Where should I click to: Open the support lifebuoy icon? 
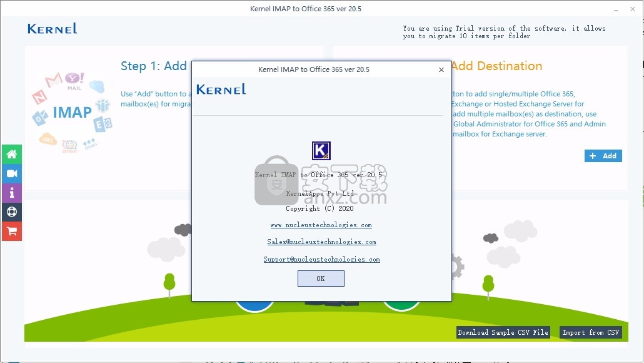12,212
